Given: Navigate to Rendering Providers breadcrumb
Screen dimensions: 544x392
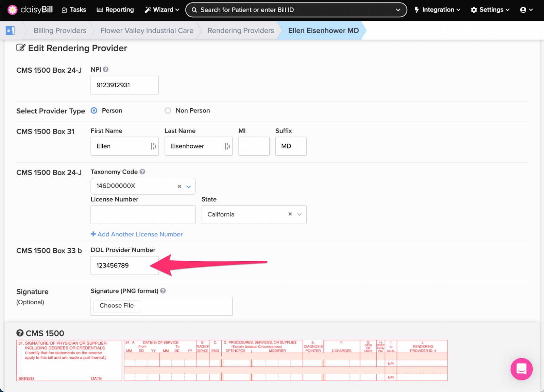Looking at the screenshot, I should tap(241, 31).
